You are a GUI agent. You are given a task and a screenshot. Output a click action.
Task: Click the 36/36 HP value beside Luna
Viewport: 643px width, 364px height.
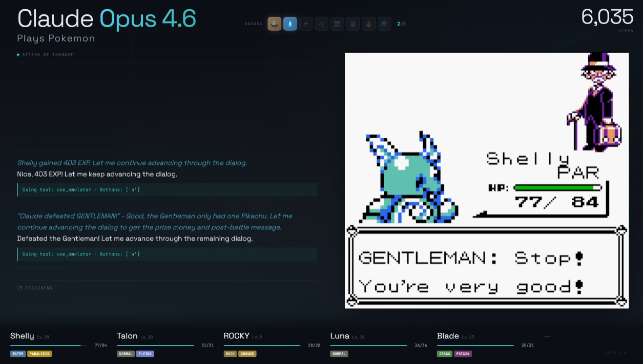[x=421, y=346]
